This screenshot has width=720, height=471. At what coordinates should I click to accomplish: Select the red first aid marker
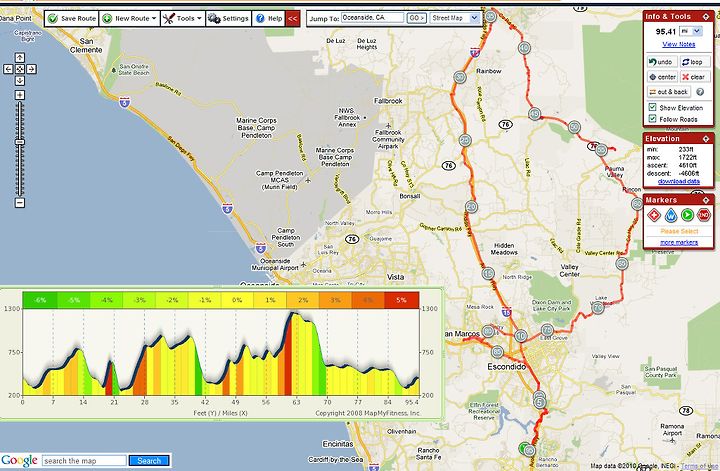tap(654, 214)
